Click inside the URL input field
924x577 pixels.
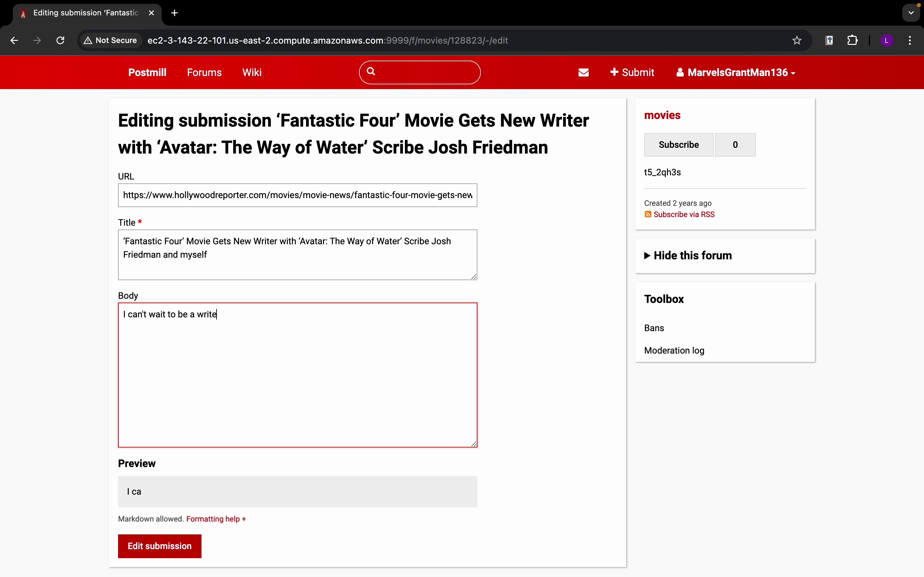point(297,196)
